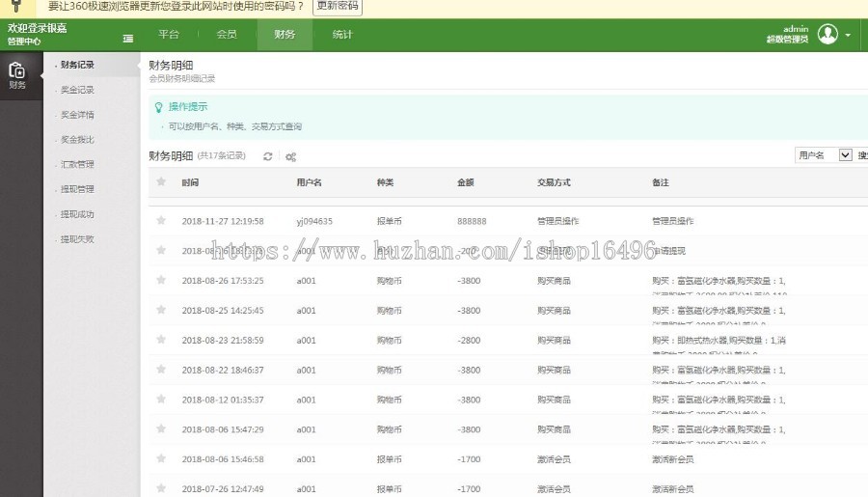
Task: Sort by the 种类 column header
Action: [385, 182]
